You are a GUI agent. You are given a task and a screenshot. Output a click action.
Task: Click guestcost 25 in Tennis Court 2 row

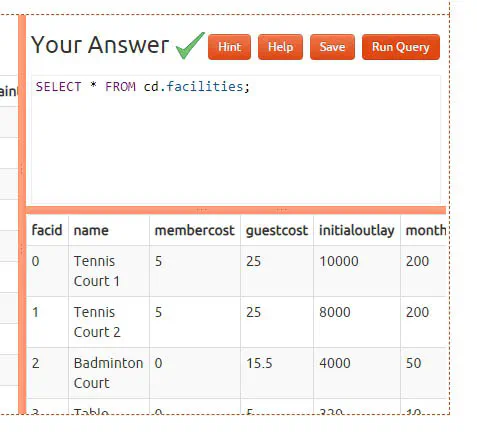(x=254, y=312)
